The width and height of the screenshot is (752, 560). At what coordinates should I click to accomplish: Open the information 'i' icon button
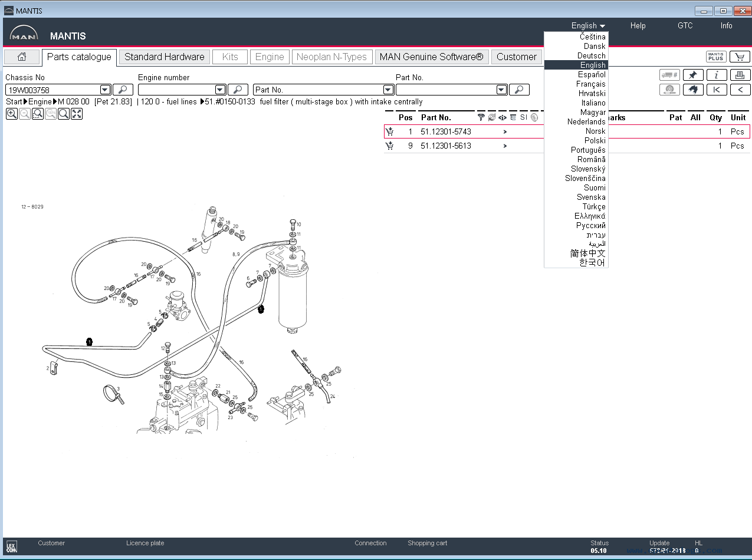pyautogui.click(x=717, y=75)
